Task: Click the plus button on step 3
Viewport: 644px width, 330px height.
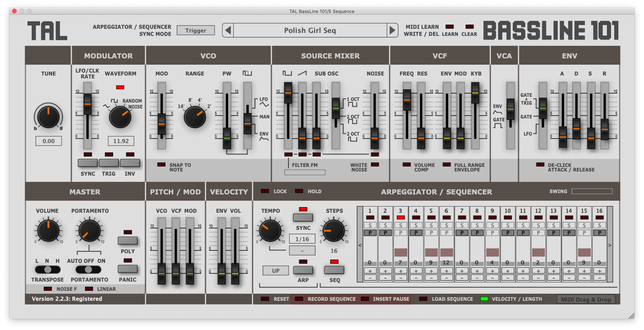Action: tap(401, 270)
